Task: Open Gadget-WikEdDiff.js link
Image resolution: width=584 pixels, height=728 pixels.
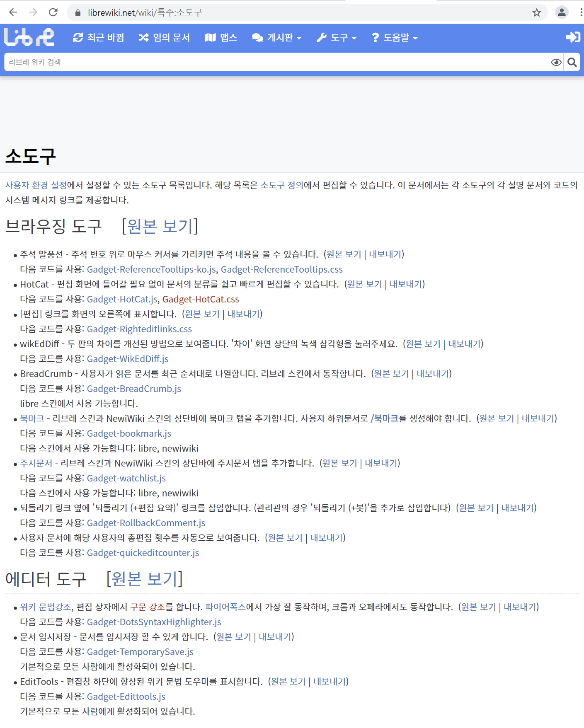Action: pos(128,359)
